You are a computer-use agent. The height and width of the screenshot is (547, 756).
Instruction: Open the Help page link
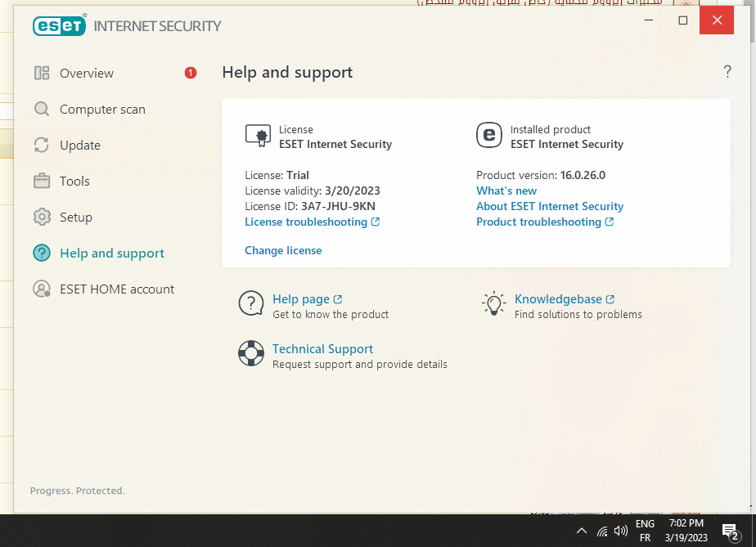[x=301, y=299]
